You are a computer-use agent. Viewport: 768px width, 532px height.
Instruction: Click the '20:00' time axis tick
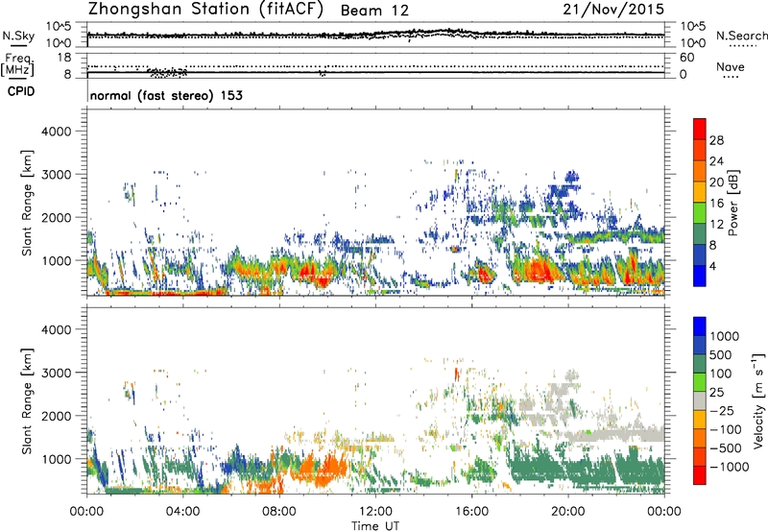point(568,512)
